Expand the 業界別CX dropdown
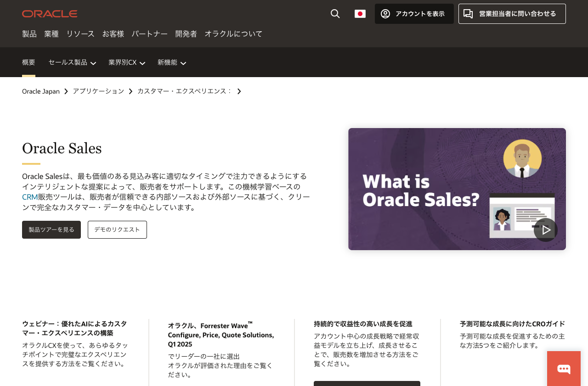The height and width of the screenshot is (386, 588). 126,62
